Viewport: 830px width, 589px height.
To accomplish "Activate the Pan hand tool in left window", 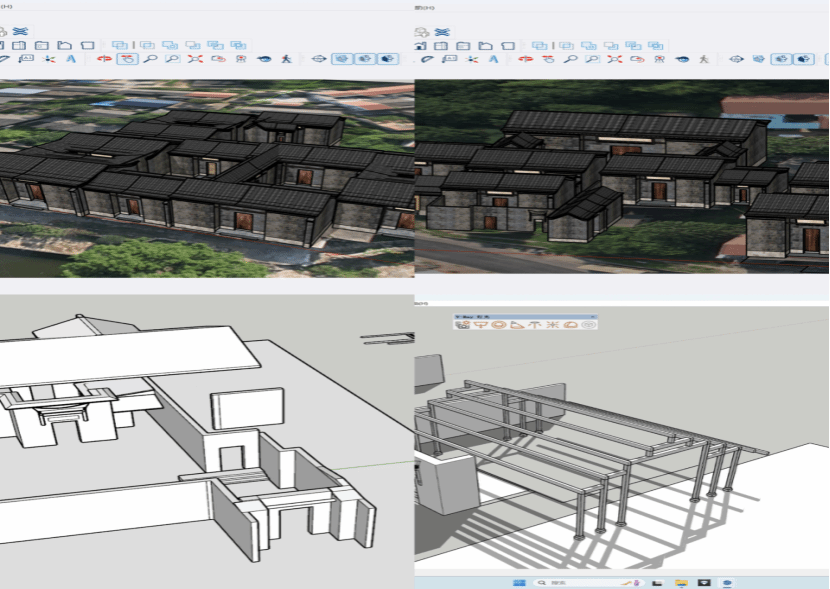I will pyautogui.click(x=127, y=59).
